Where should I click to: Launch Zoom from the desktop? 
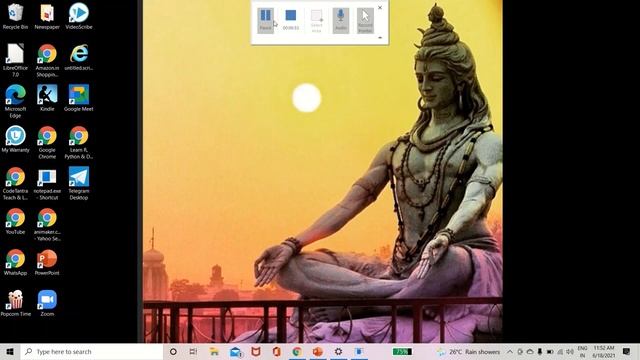click(x=47, y=303)
